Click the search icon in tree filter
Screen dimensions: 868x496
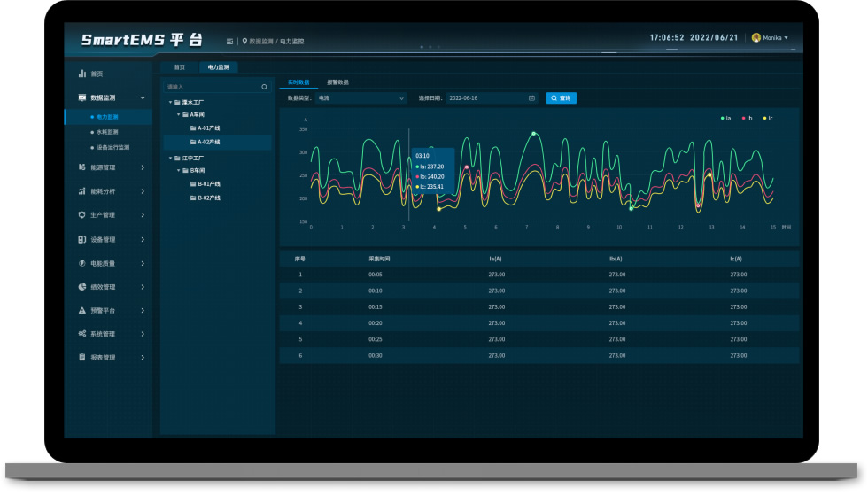pos(264,87)
